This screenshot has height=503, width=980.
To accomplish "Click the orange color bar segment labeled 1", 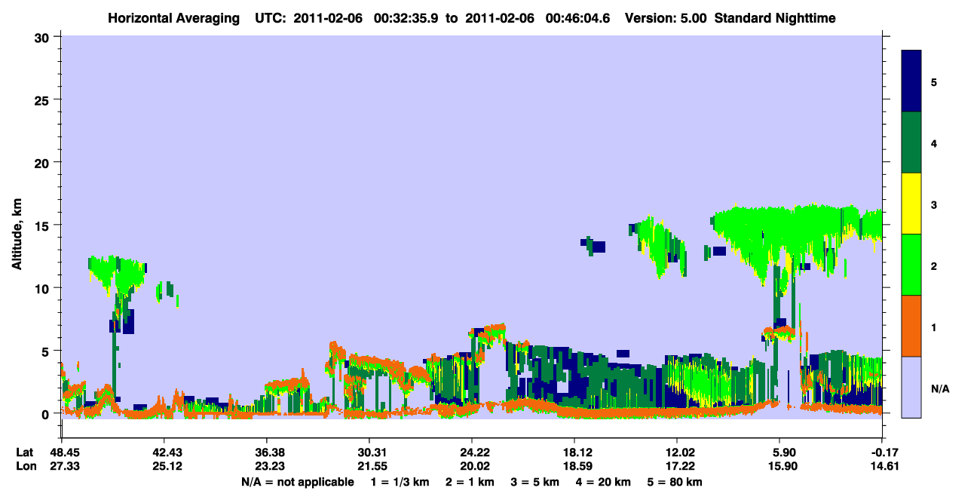I will click(x=911, y=325).
